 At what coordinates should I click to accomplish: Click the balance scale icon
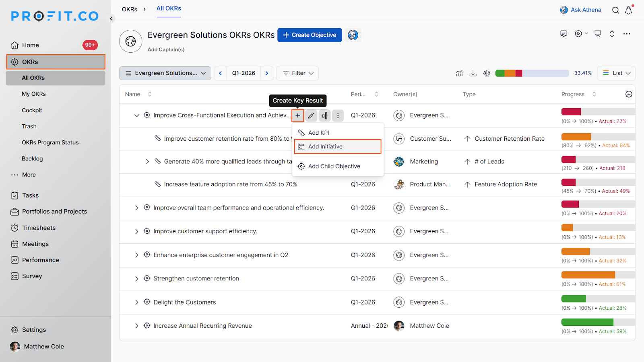coord(487,73)
